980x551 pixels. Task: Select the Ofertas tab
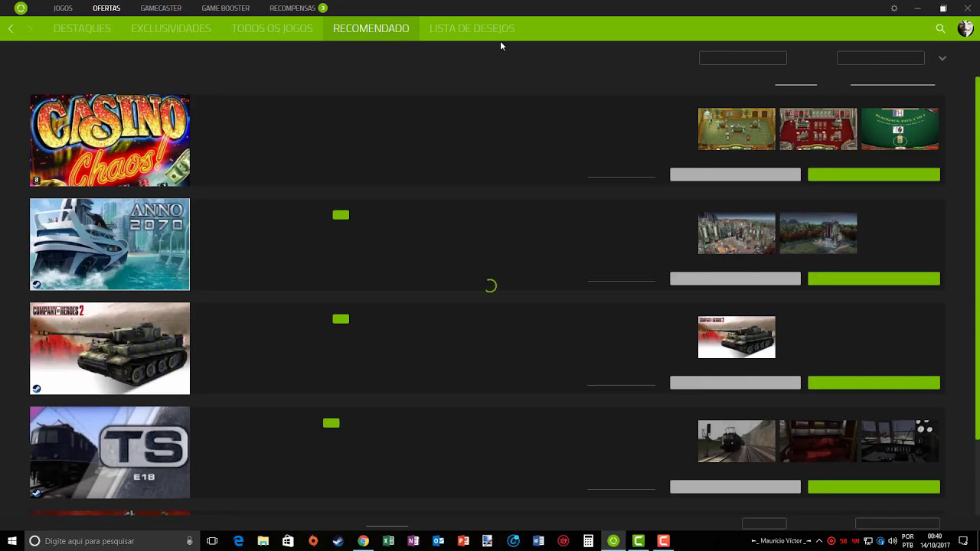pos(106,8)
